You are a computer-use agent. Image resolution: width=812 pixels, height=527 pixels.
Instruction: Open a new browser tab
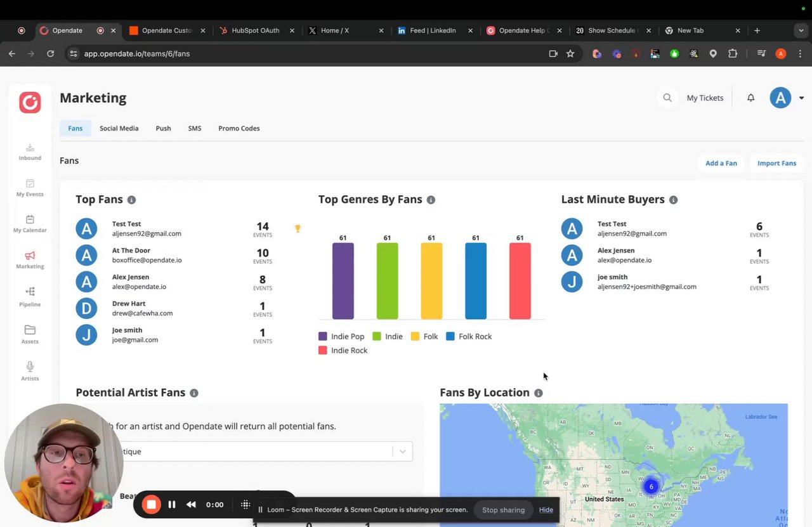coord(757,30)
